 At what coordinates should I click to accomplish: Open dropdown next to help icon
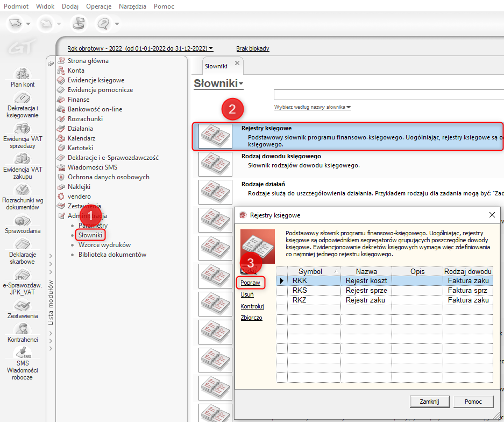click(117, 24)
